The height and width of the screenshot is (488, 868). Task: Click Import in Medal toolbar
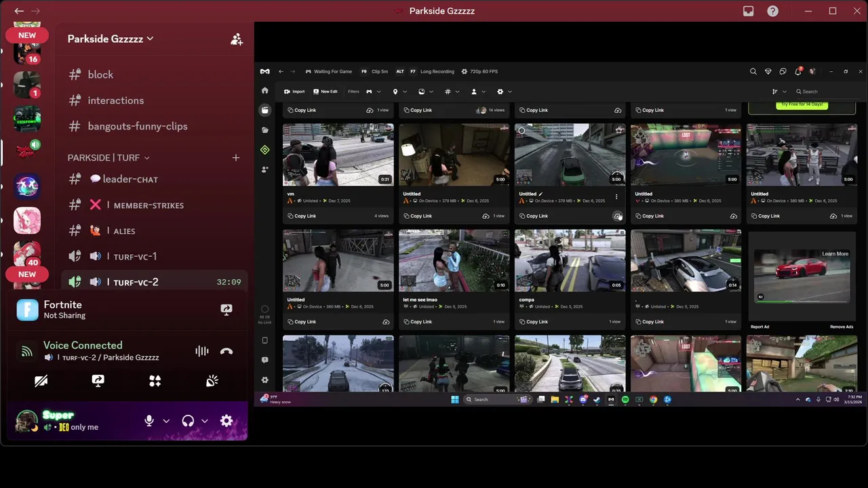tap(294, 91)
